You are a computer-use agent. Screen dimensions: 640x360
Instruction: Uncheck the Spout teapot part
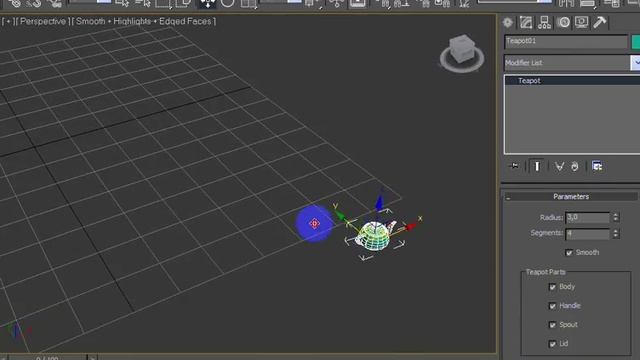[553, 325]
